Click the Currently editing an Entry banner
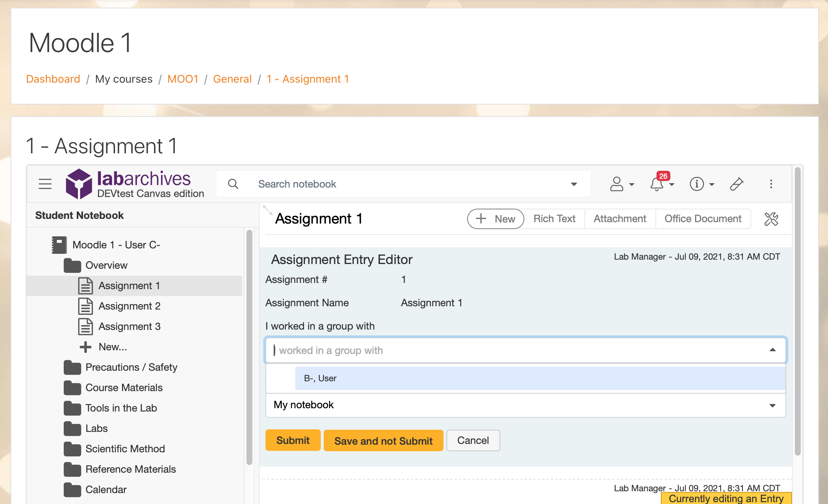The height and width of the screenshot is (504, 828). (726, 498)
